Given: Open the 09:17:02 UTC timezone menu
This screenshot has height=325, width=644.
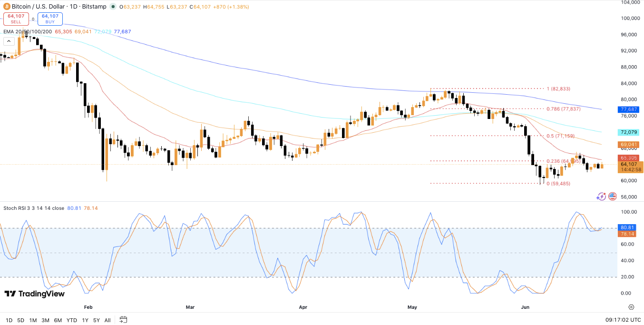Looking at the screenshot, I should click(623, 320).
